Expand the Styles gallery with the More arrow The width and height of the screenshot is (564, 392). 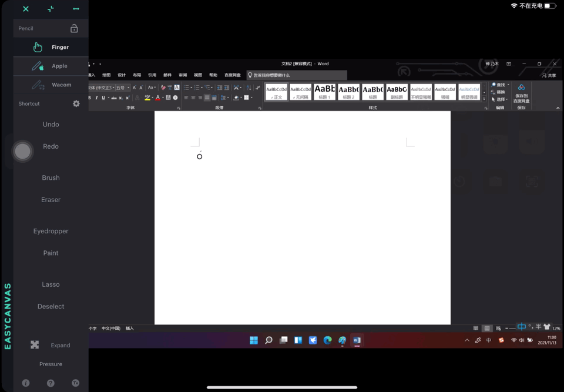(484, 99)
